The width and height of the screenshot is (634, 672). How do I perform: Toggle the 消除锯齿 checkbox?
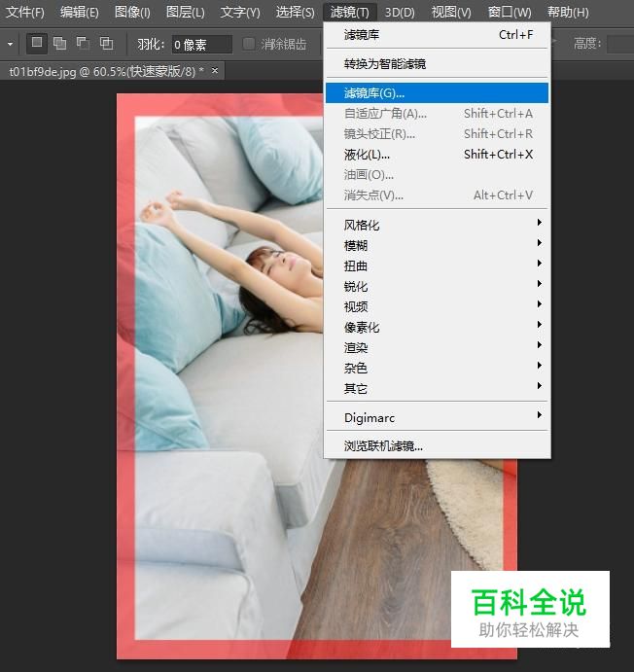[x=249, y=44]
